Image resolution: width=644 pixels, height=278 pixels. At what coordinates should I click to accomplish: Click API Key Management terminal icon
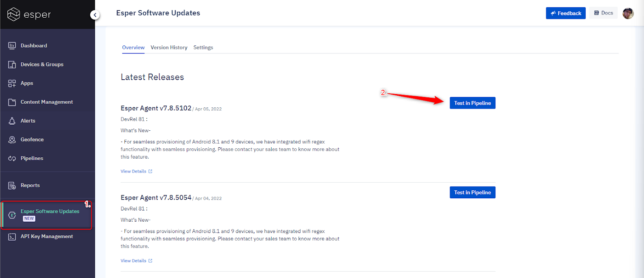coord(12,237)
